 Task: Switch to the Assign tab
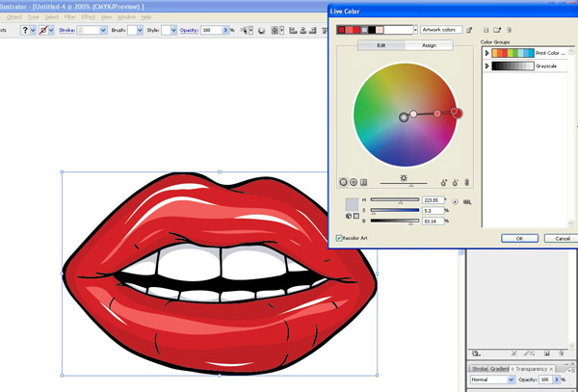click(x=428, y=45)
